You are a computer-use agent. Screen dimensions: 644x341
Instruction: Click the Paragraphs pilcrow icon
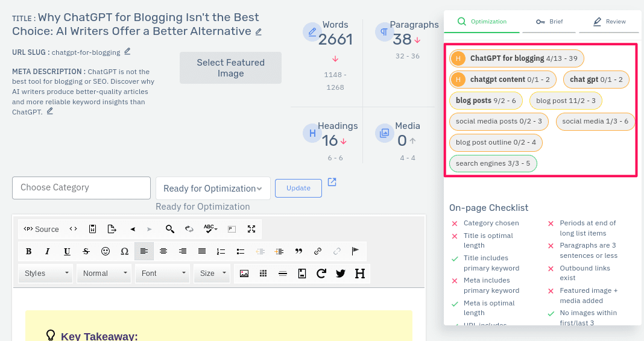(x=385, y=31)
